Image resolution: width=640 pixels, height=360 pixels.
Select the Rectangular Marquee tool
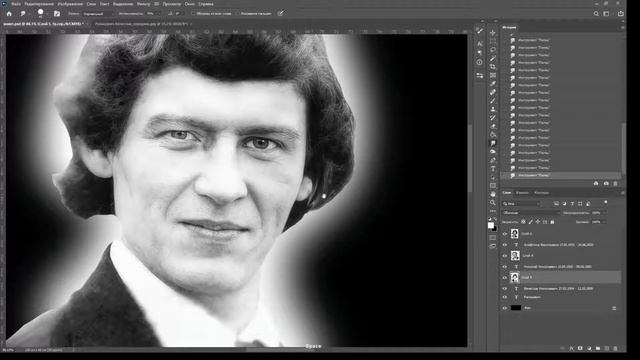coord(493,41)
